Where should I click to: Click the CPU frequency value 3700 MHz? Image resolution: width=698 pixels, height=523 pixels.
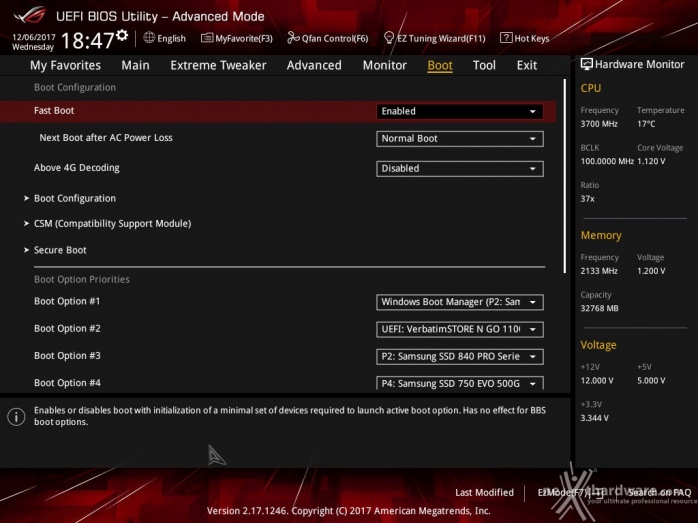tap(599, 124)
